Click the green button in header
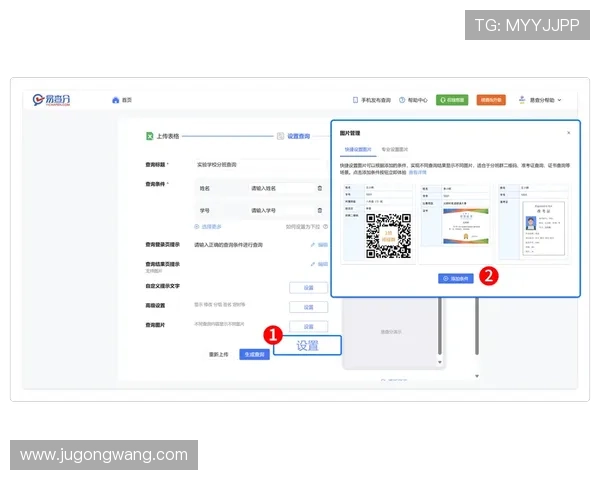600x480 pixels. 452,100
